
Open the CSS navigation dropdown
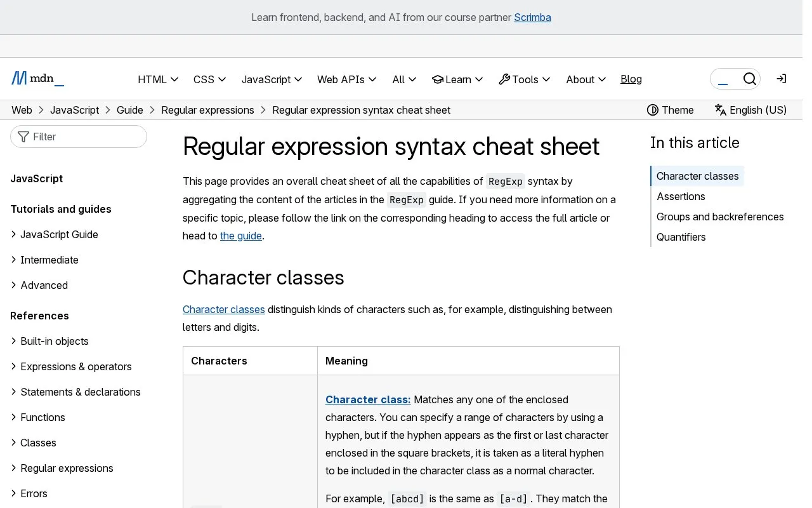point(210,79)
